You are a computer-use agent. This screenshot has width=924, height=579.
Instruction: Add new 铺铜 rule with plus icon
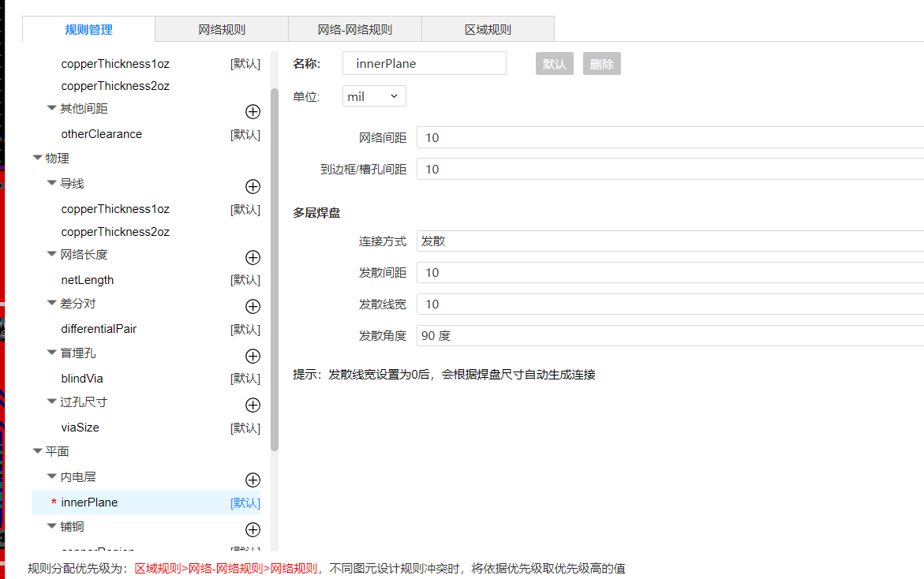pyautogui.click(x=253, y=530)
